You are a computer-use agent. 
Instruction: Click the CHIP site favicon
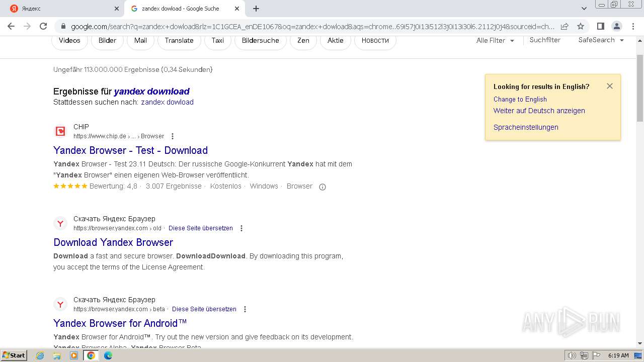(60, 131)
